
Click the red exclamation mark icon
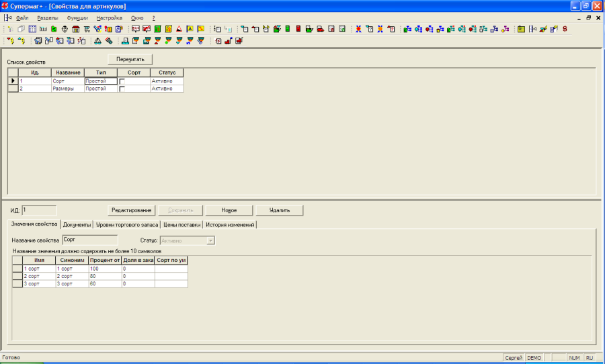point(108,29)
